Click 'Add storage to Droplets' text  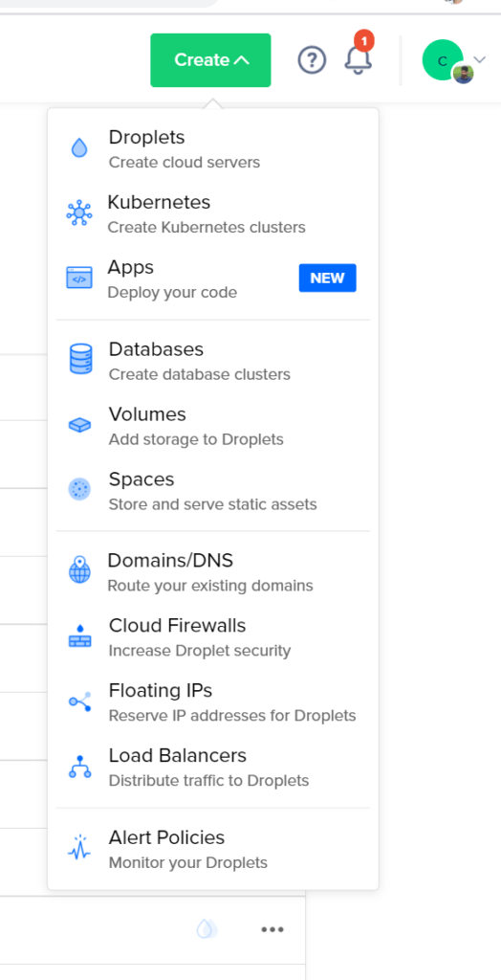tap(196, 439)
